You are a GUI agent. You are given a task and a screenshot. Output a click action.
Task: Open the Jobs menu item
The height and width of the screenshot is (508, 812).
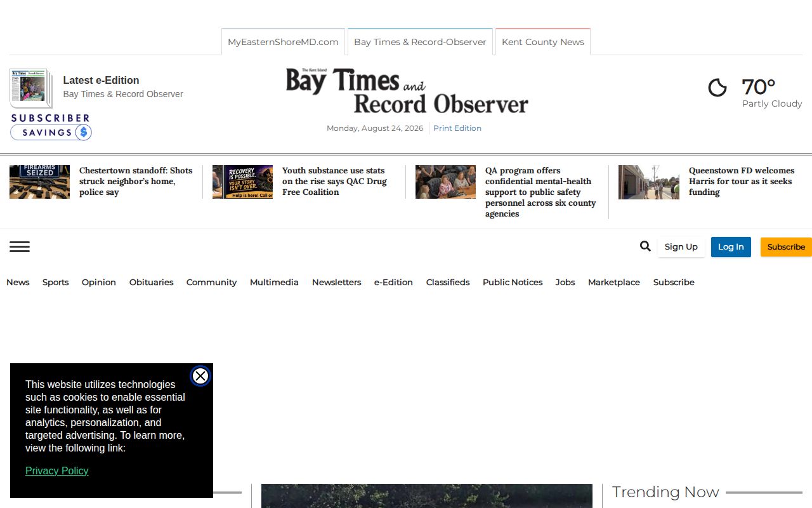click(565, 282)
